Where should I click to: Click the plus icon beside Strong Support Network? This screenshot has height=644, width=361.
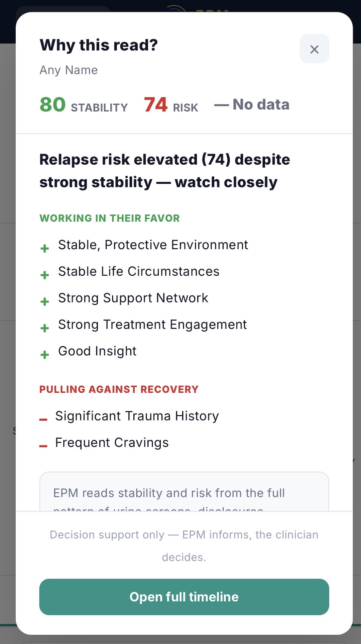tap(44, 301)
